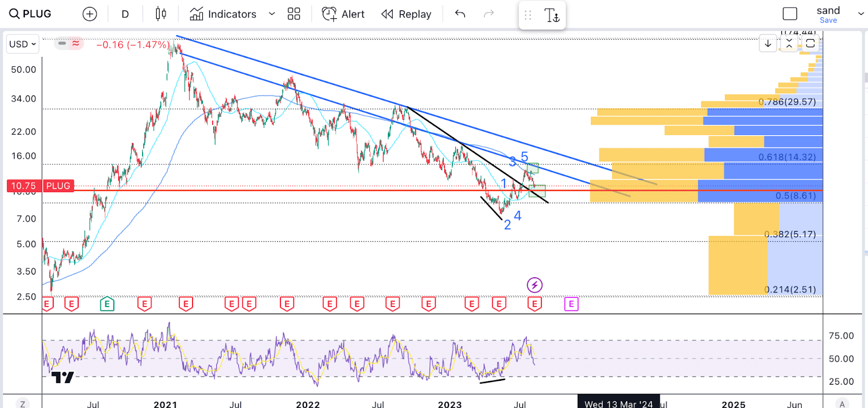Click the 25.00 RSI axis label
The height and width of the screenshot is (408, 868).
coord(841,381)
